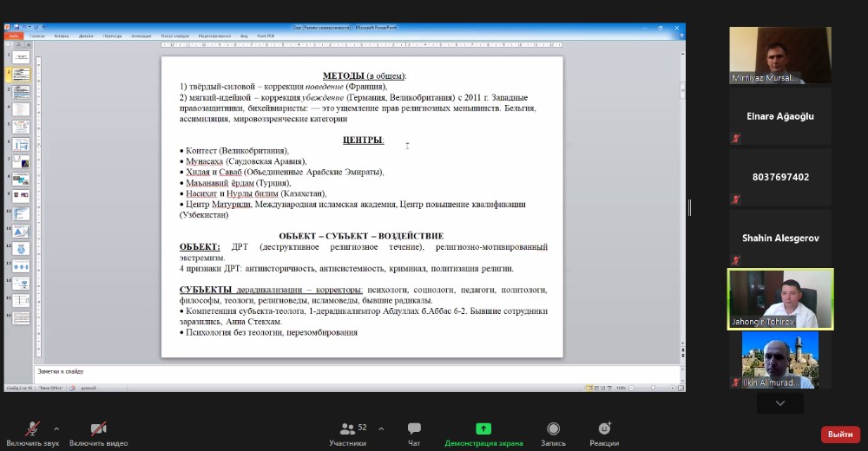The width and height of the screenshot is (868, 451).
Task: Select slide 16 thumbnail
Action: point(21,317)
